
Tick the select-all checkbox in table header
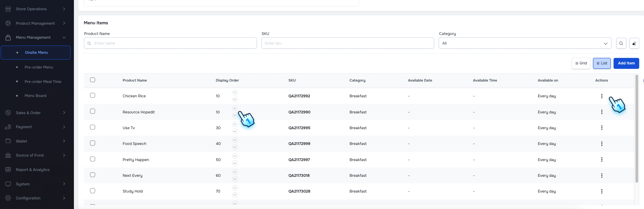pos(93,80)
